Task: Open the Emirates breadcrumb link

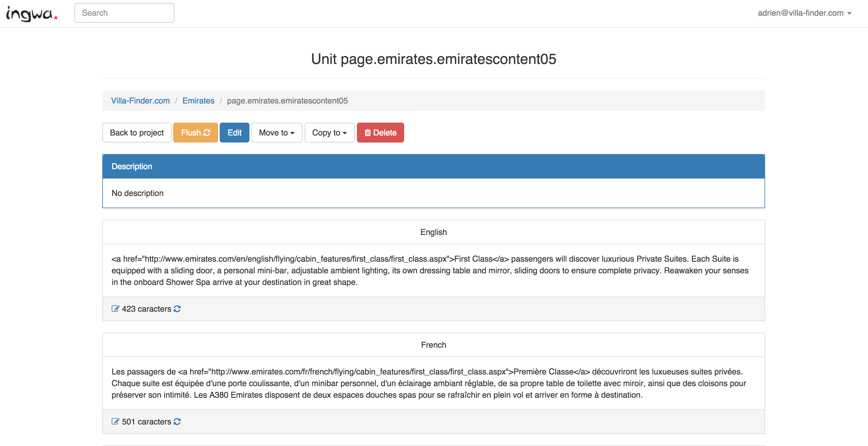Action: tap(198, 101)
